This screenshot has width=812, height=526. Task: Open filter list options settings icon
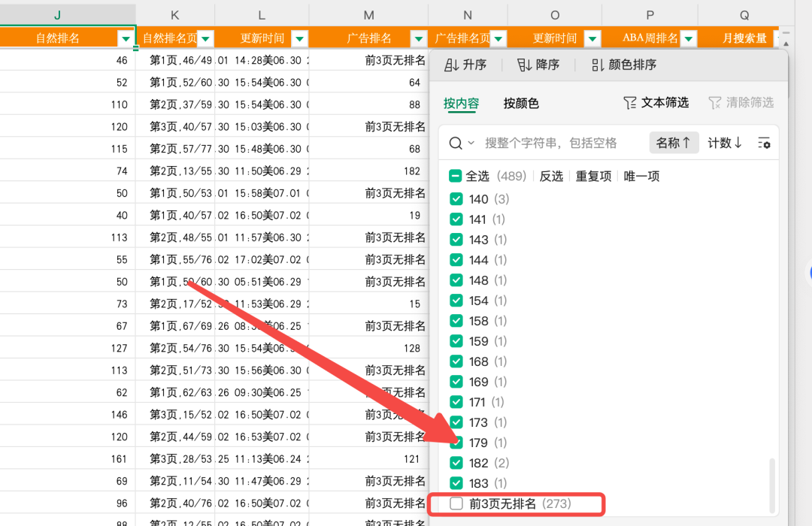pos(765,143)
